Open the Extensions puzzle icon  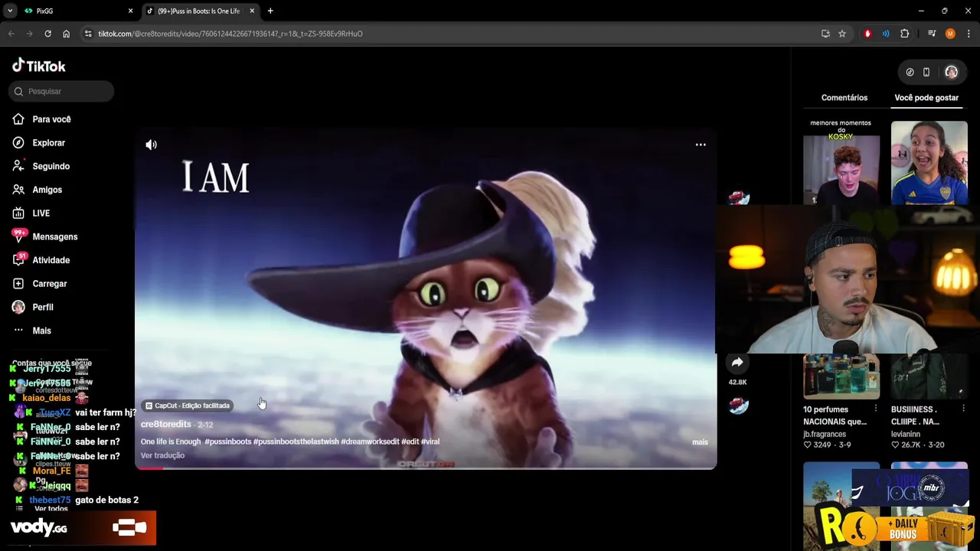coord(905,34)
